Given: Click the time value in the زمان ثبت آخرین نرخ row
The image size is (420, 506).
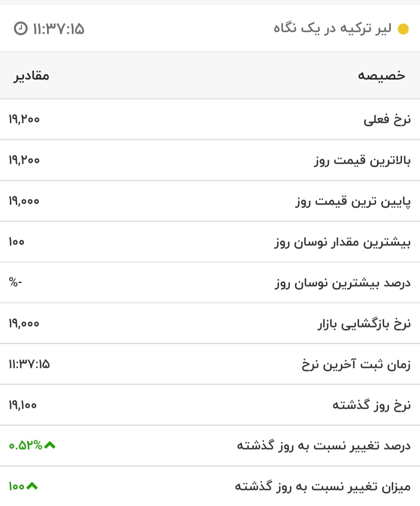Looking at the screenshot, I should click(x=29, y=364).
